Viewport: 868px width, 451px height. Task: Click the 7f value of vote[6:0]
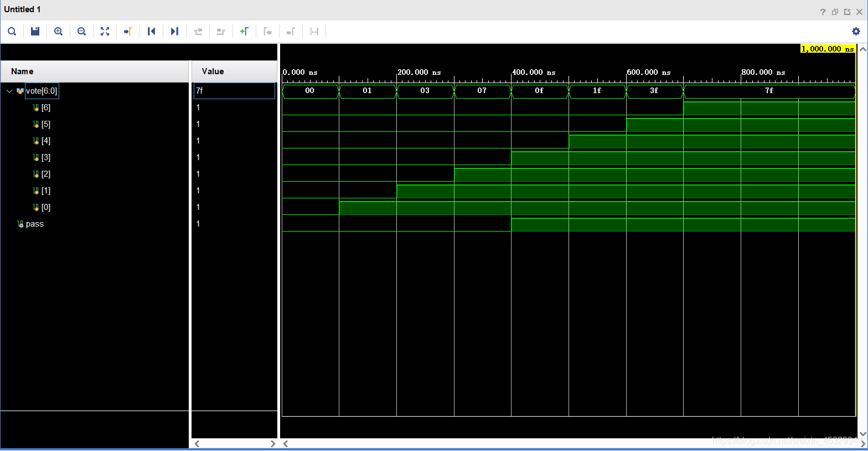pos(234,91)
